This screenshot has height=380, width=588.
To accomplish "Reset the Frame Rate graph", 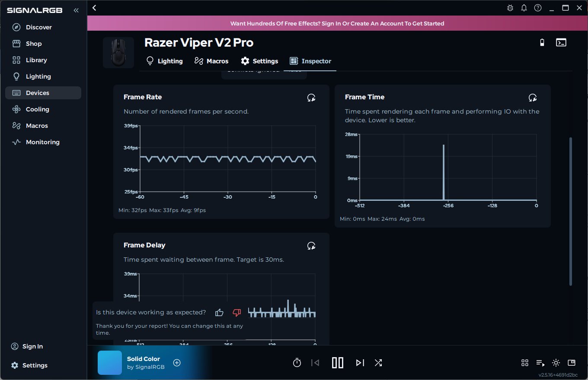I will click(311, 98).
